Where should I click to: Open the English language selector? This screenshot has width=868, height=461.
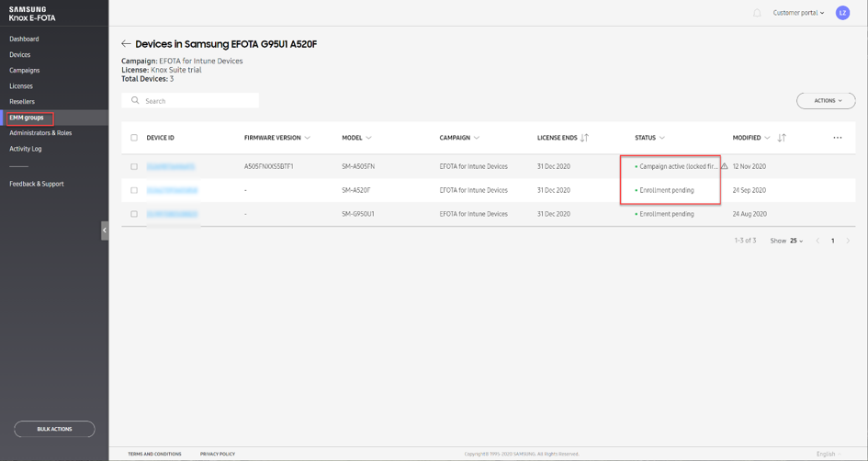coord(829,454)
